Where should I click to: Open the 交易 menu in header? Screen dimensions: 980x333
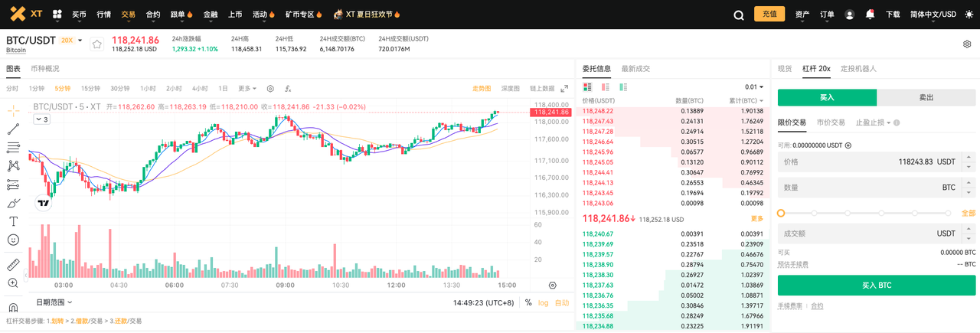(128, 15)
